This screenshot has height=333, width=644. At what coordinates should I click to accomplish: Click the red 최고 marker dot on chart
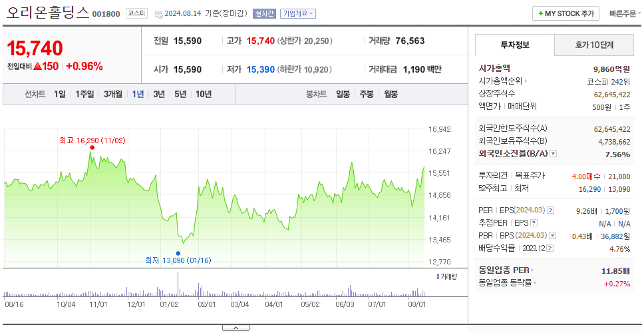(92, 148)
